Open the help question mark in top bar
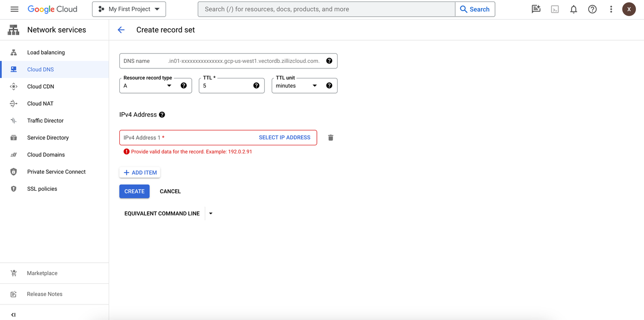The image size is (644, 320). [592, 9]
